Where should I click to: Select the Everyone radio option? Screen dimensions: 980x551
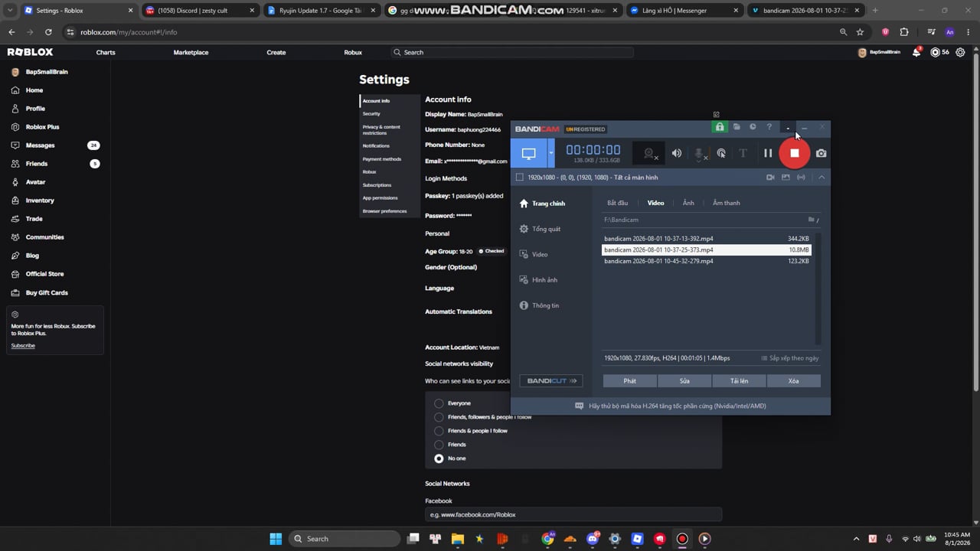[439, 403]
